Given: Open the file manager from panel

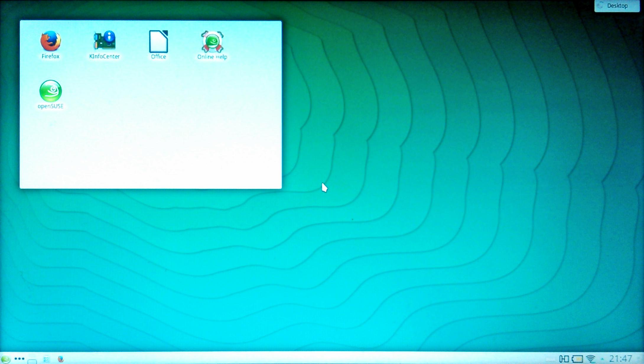Looking at the screenshot, I should (x=46, y=359).
